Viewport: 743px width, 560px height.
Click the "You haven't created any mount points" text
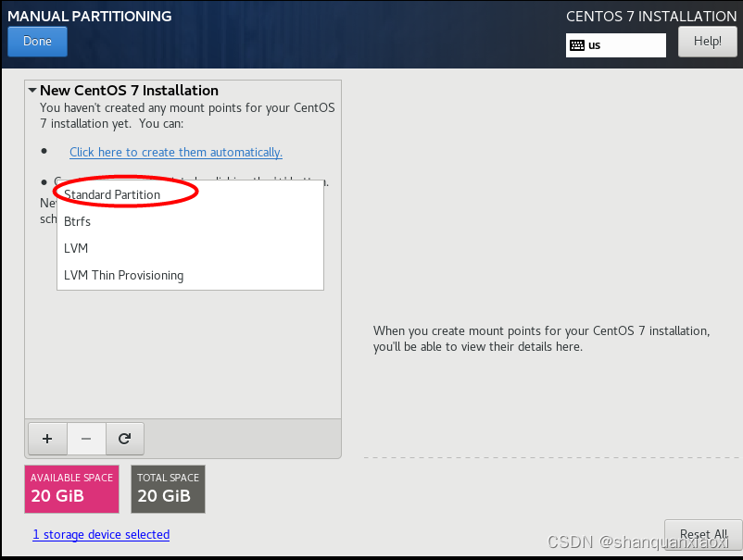point(187,116)
